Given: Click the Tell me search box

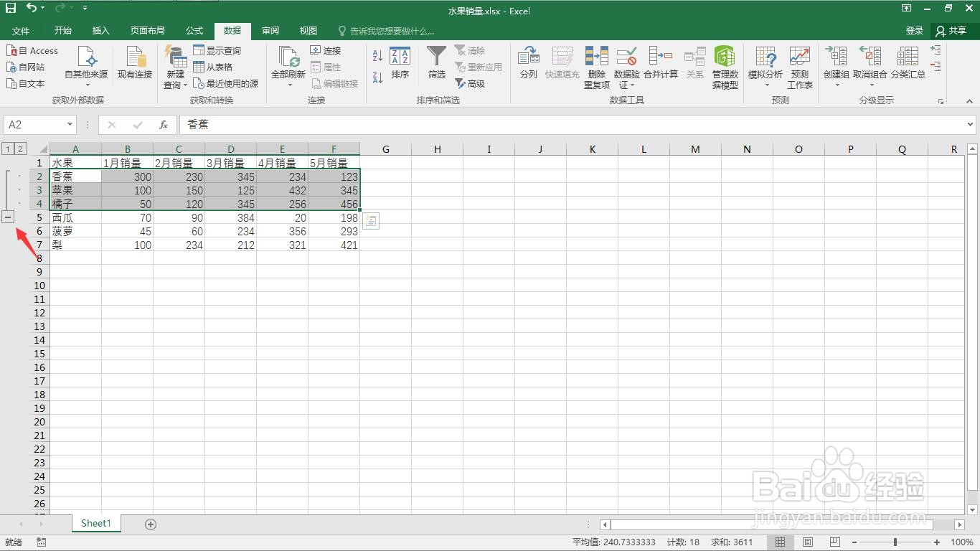Looking at the screenshot, I should [x=386, y=31].
